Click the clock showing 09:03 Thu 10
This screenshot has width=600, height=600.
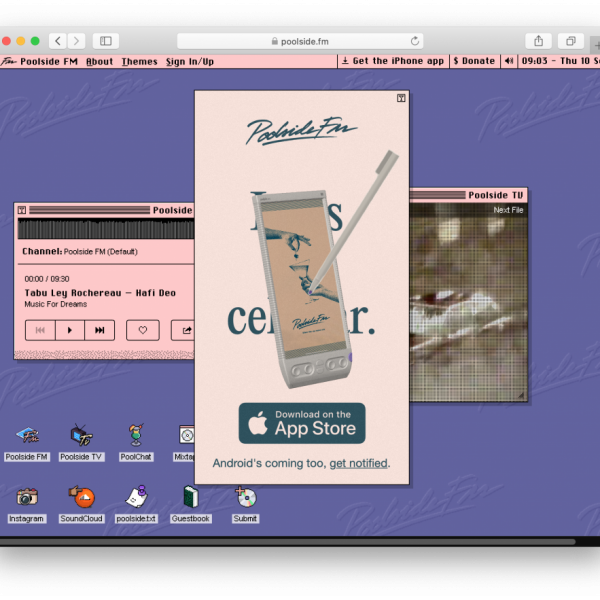[x=559, y=61]
